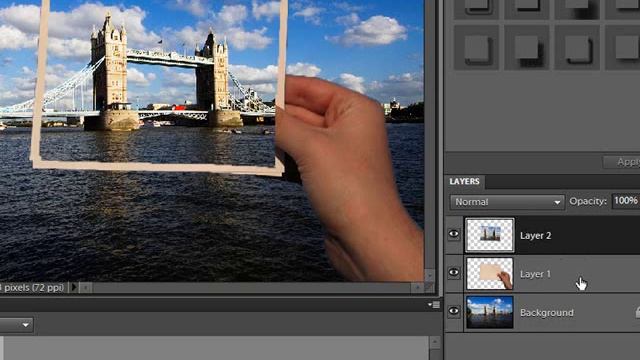Hide Layer 2 using its eye icon
This screenshot has width=640, height=360.
click(453, 235)
